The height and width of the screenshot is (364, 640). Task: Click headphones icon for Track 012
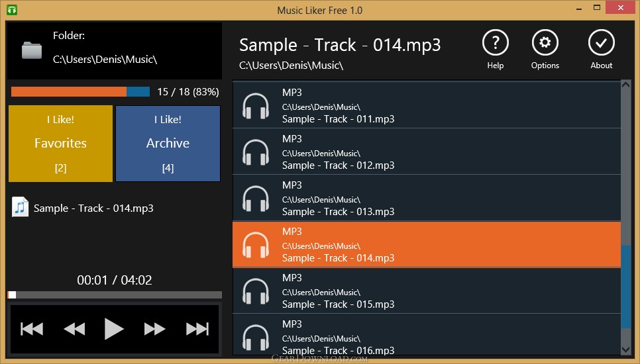pyautogui.click(x=256, y=152)
